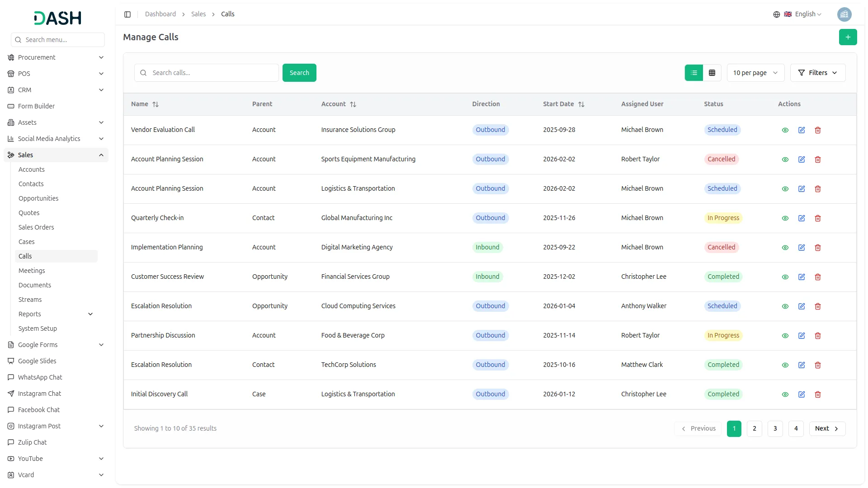Click the Sales breadcrumb link
Image resolution: width=868 pixels, height=488 pixels.
point(198,14)
